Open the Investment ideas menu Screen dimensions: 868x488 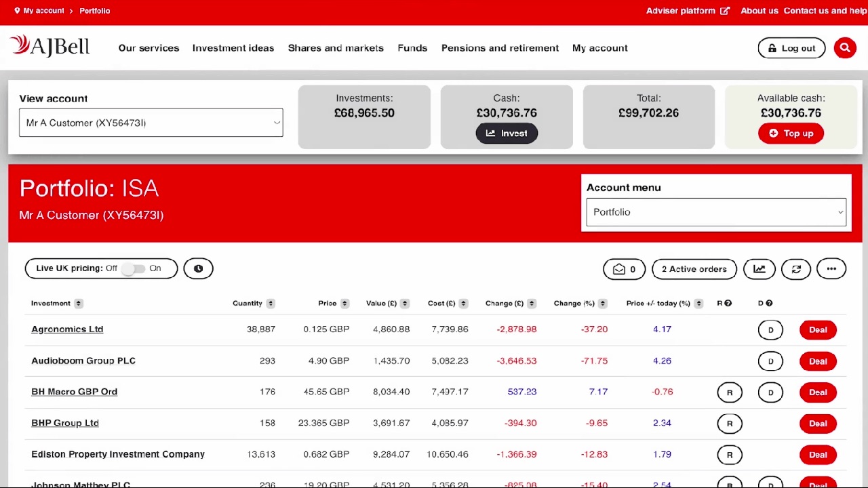tap(233, 48)
